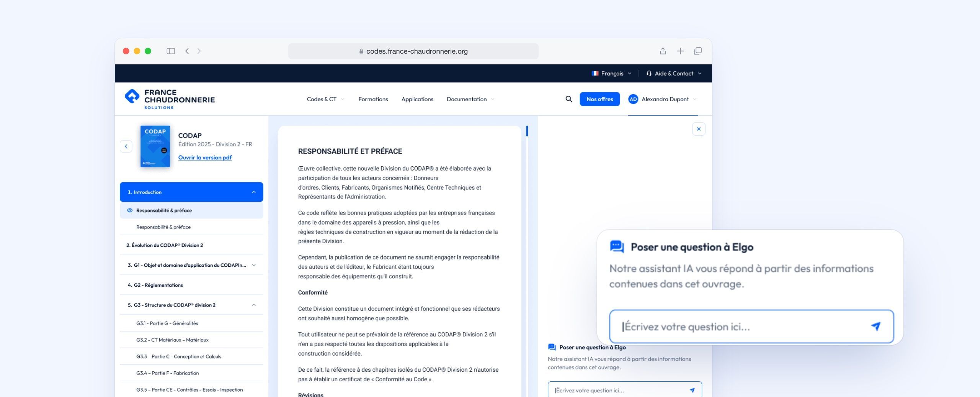Toggle the browser sidebar icon

pyautogui.click(x=171, y=51)
